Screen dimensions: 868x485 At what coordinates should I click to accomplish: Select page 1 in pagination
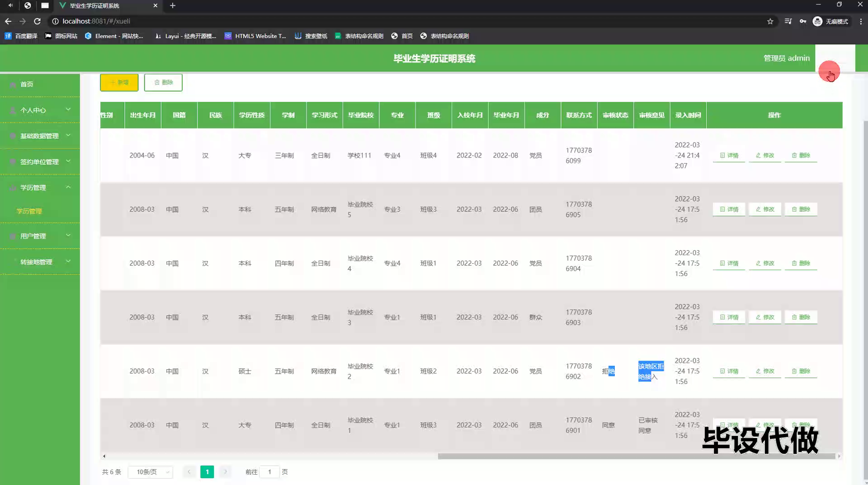point(207,472)
